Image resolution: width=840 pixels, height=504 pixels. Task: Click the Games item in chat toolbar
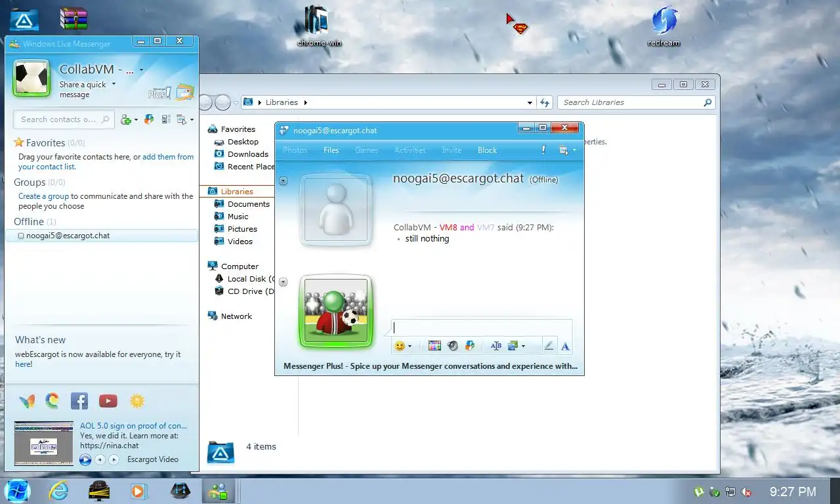pos(366,150)
